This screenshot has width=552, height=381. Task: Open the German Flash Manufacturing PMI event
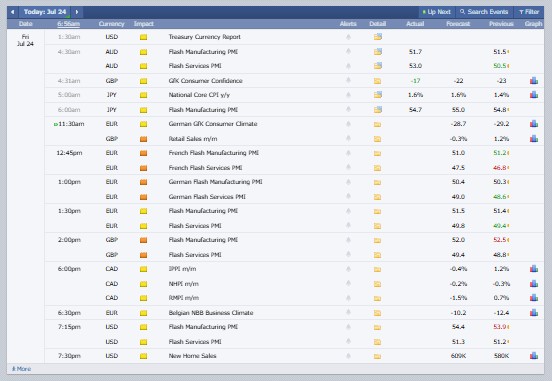pos(215,182)
